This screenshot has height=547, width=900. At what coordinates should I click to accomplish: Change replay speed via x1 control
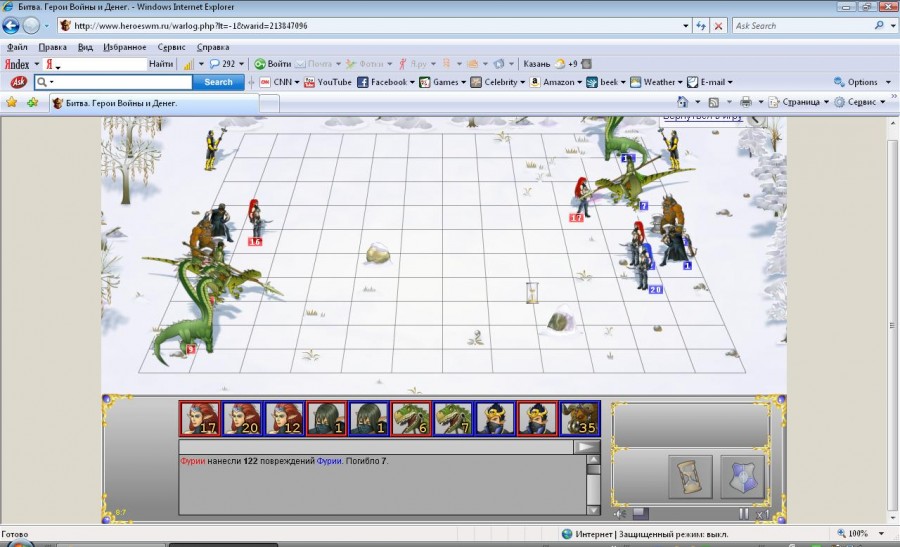click(x=762, y=514)
